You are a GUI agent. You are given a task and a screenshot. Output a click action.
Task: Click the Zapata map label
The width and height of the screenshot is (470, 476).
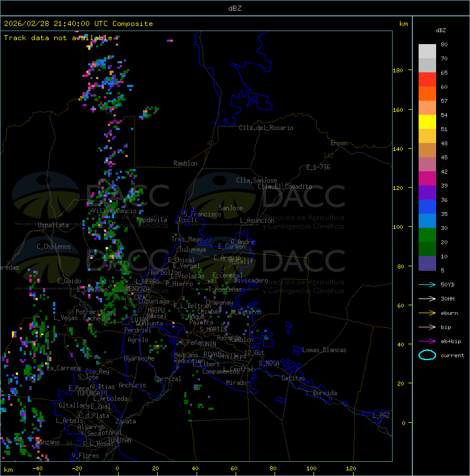[x=125, y=421]
